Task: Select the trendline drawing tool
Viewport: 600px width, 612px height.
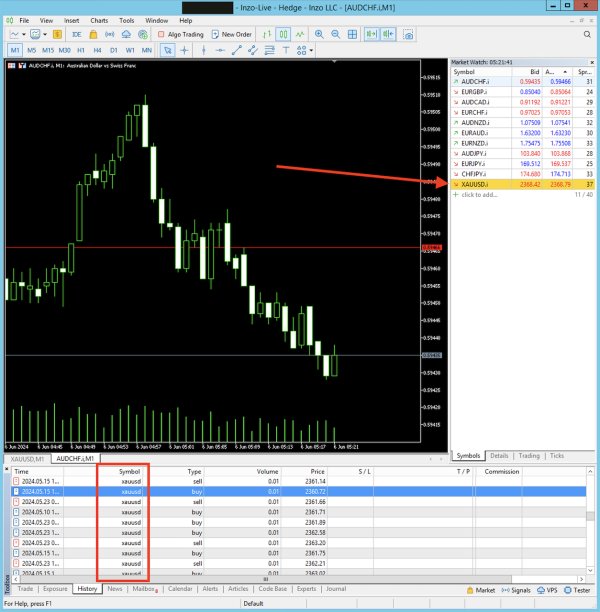Action: [237, 50]
